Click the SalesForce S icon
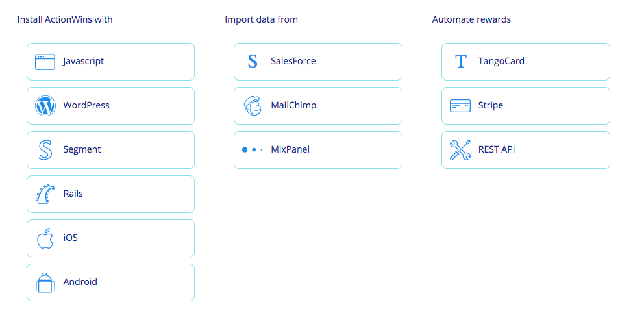The width and height of the screenshot is (644, 313). (x=253, y=62)
